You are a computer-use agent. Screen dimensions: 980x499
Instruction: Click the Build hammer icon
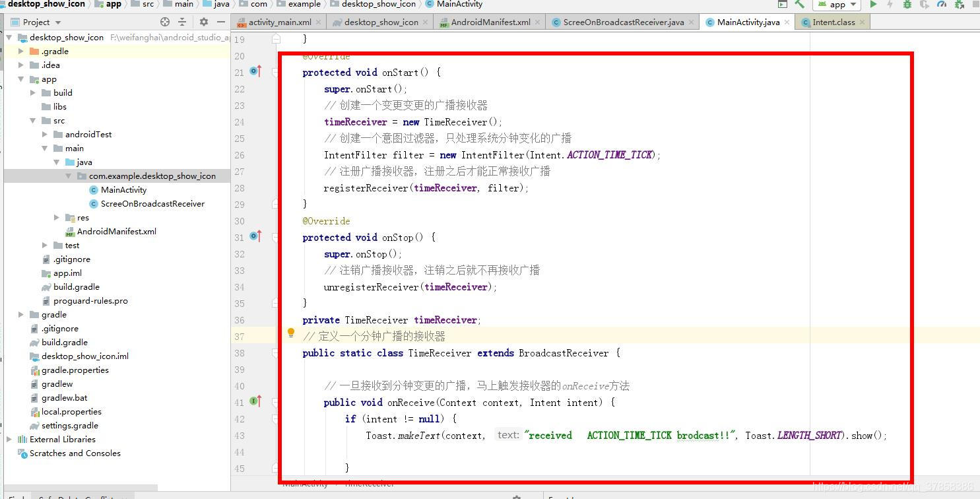pyautogui.click(x=799, y=5)
